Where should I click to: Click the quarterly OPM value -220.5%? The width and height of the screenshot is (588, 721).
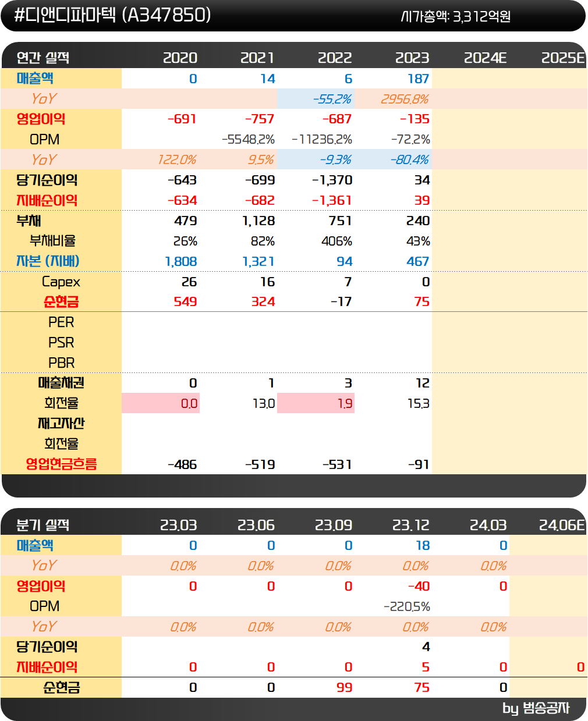(x=407, y=606)
